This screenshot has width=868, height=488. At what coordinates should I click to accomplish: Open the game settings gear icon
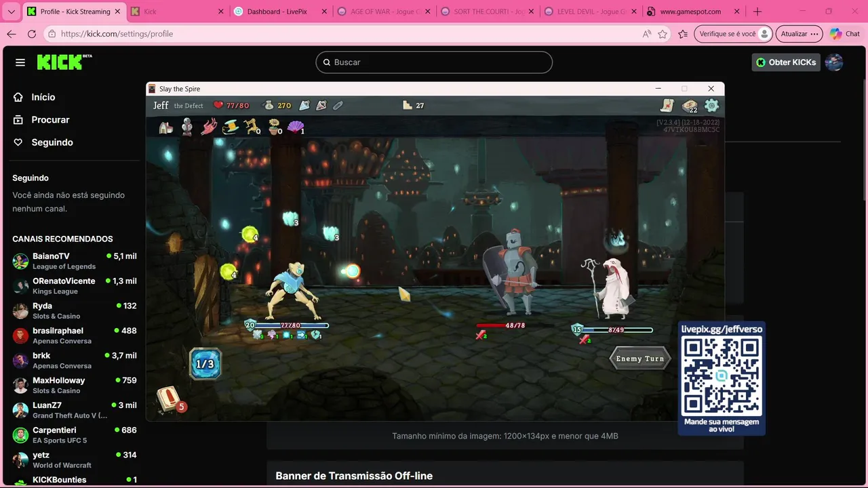[711, 105]
